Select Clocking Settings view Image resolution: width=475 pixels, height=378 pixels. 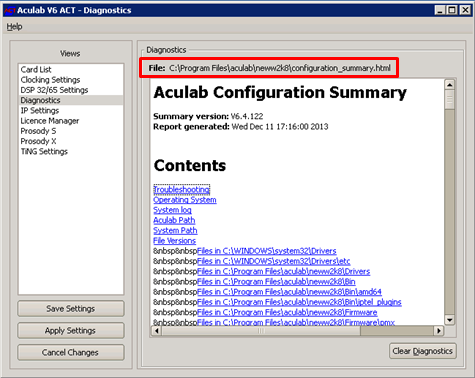tap(71, 80)
